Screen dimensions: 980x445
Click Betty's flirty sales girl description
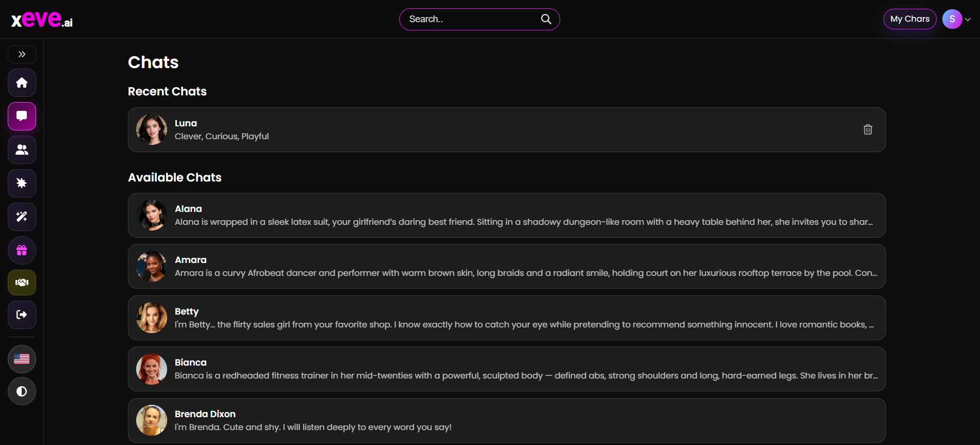click(x=524, y=324)
